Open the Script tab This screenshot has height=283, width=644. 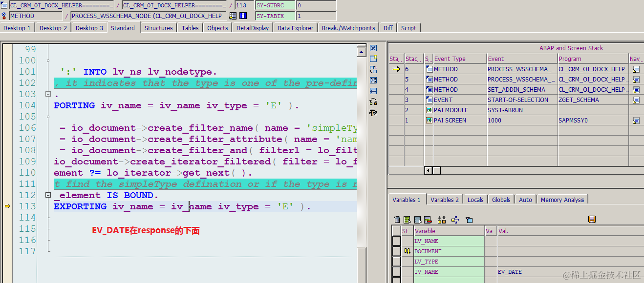409,28
